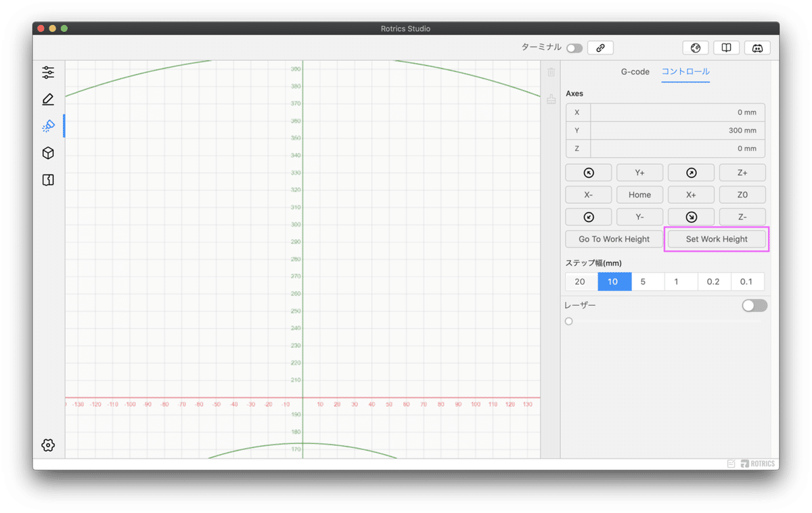Click the Z axis value field

[677, 148]
